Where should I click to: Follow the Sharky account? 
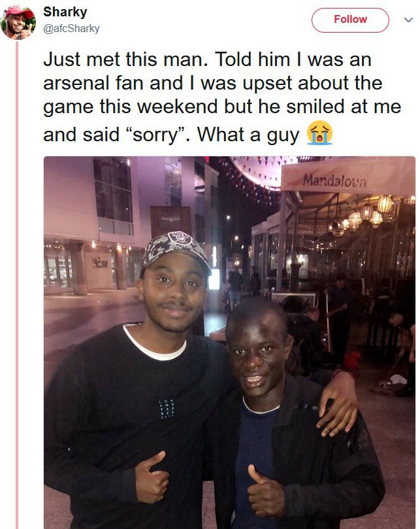[x=350, y=20]
